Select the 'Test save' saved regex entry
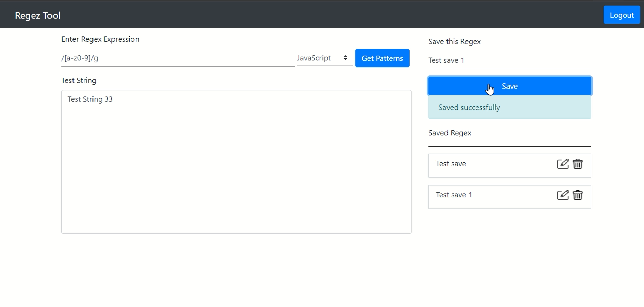This screenshot has height=307, width=644. click(x=510, y=166)
